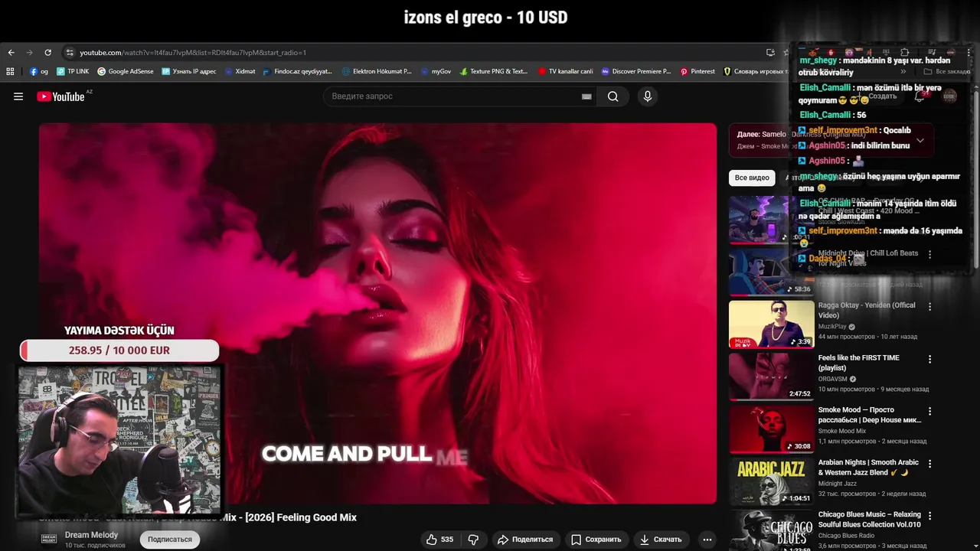Install app icon in the address bar
Viewport: 980px width, 551px height.
770,53
